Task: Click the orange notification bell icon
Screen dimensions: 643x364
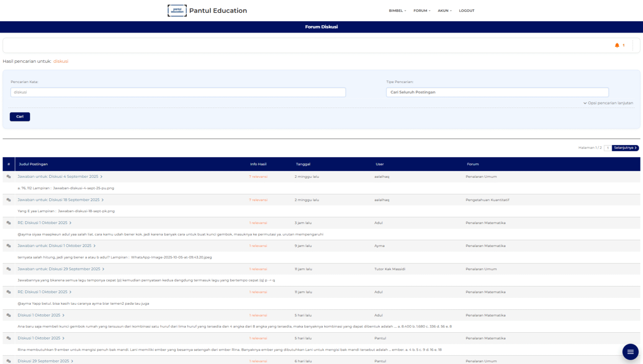Action: click(617, 45)
